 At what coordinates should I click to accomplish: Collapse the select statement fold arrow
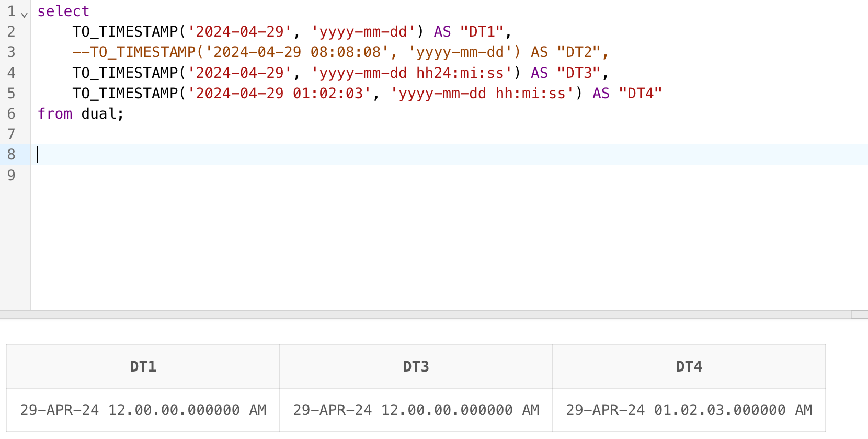coord(24,15)
